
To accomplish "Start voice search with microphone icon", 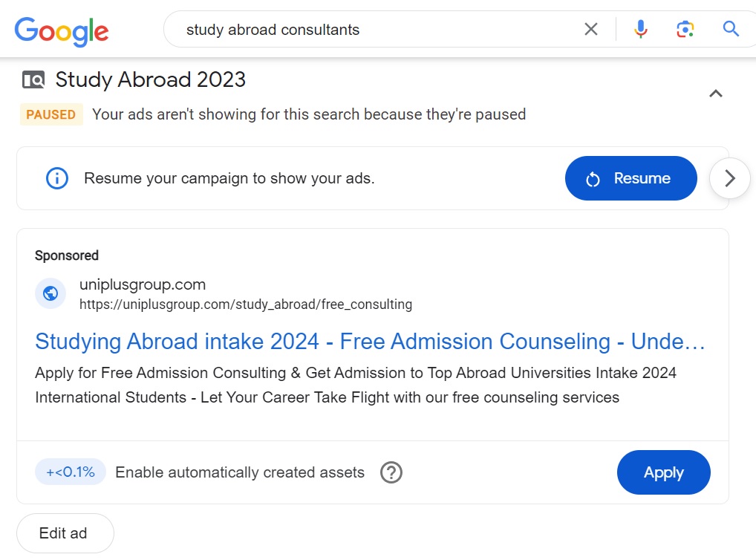I will (x=640, y=30).
